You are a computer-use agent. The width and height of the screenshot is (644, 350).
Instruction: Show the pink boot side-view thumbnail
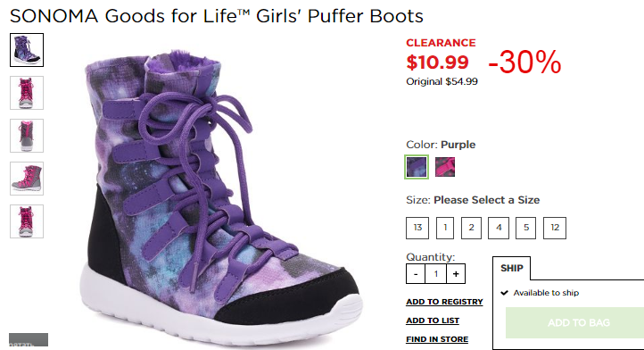point(27,179)
